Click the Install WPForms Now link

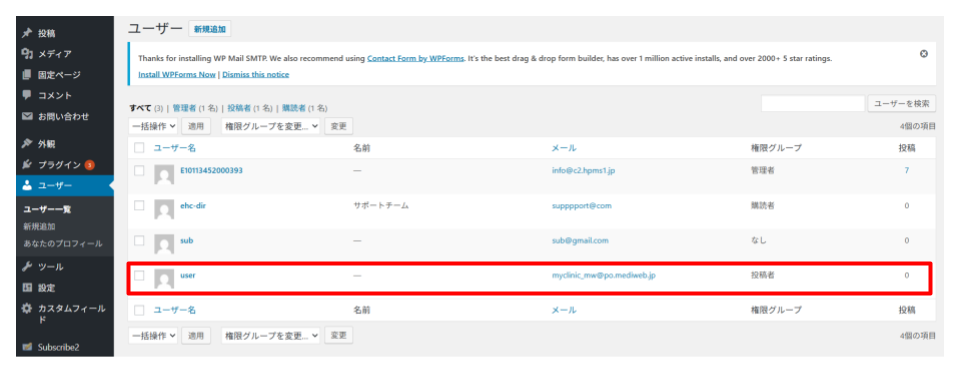(177, 75)
